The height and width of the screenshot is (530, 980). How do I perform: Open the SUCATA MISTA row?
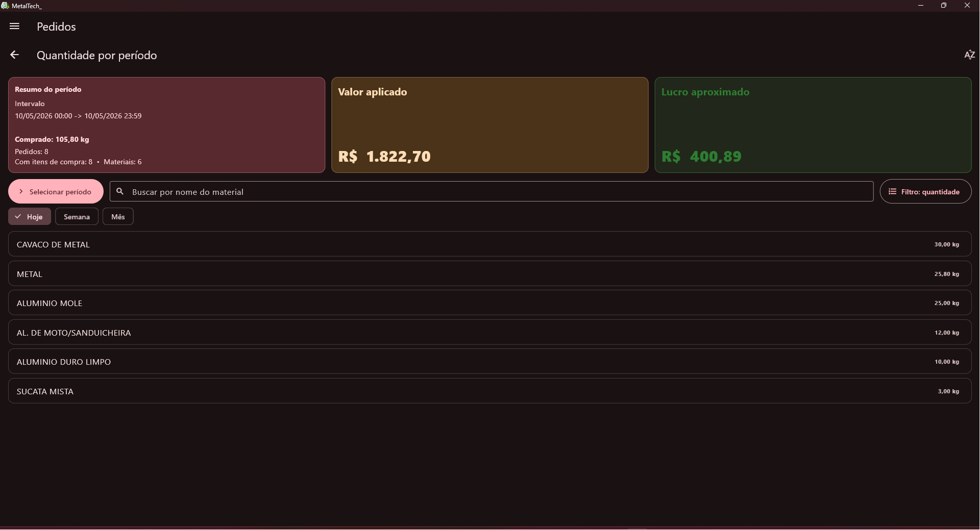tap(489, 391)
